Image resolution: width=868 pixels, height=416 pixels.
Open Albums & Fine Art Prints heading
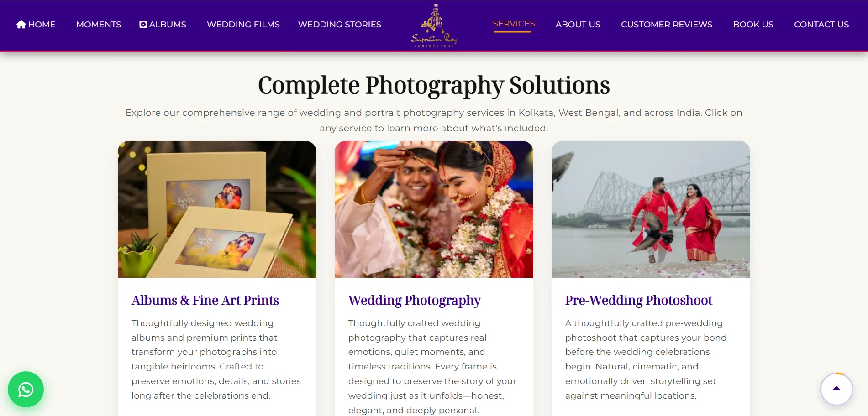click(x=205, y=301)
